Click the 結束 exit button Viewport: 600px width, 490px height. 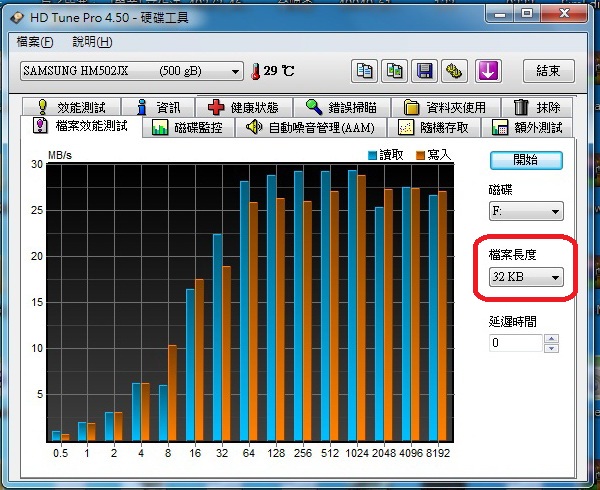[x=548, y=71]
